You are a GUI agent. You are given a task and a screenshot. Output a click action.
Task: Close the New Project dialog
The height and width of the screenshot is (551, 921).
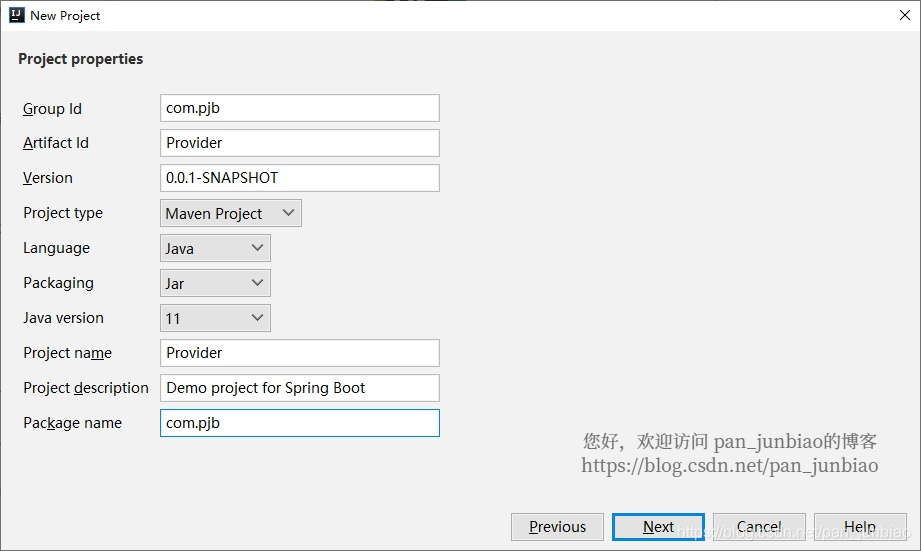coord(905,15)
